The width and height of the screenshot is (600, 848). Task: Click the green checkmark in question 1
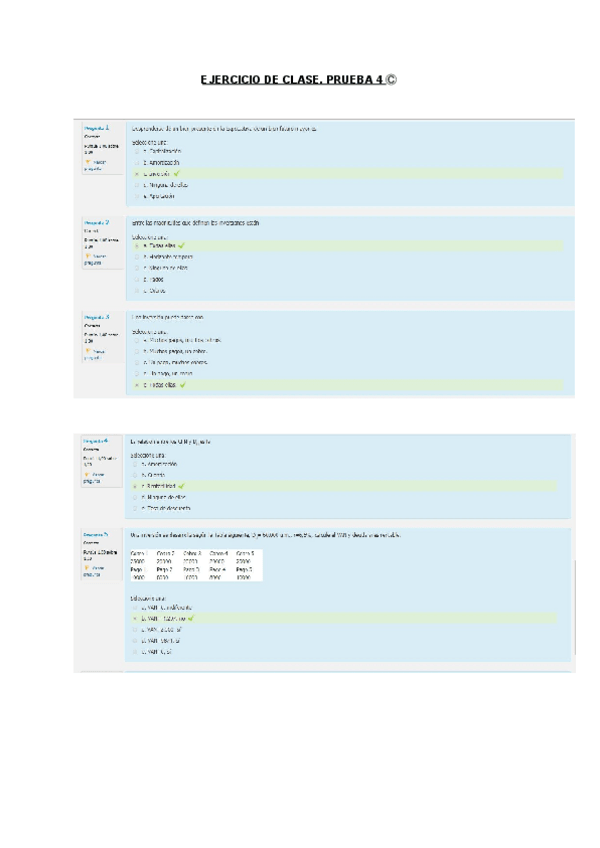176,174
